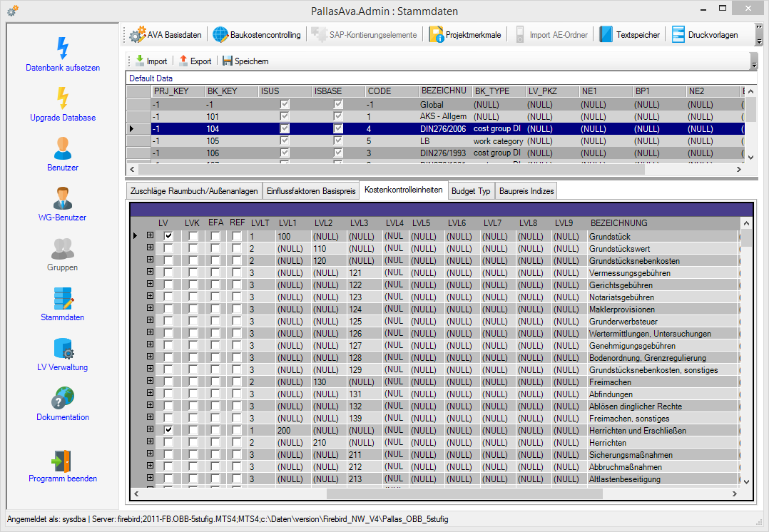
Task: Click the upper grid horizontal scrollbar thumb
Action: (x=392, y=169)
